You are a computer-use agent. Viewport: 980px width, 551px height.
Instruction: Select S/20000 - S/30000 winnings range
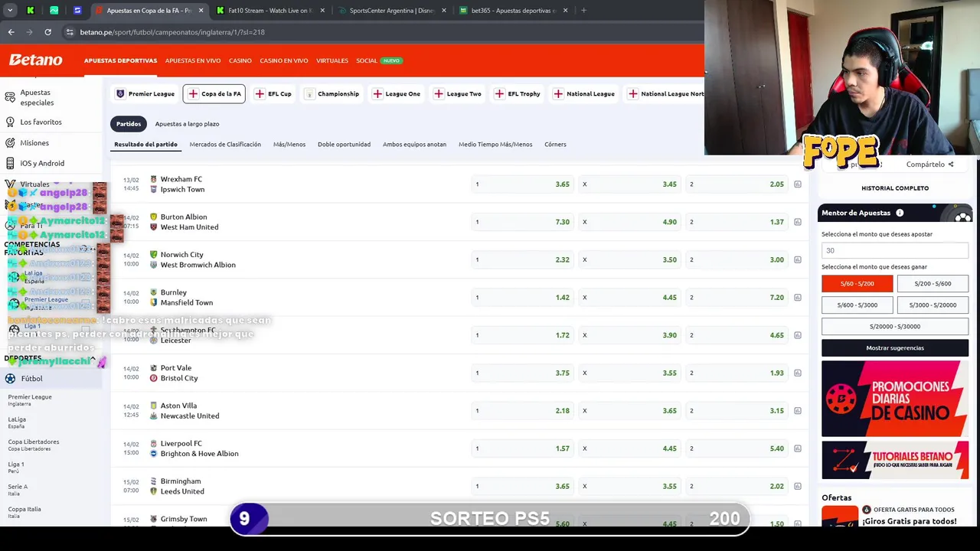point(895,326)
